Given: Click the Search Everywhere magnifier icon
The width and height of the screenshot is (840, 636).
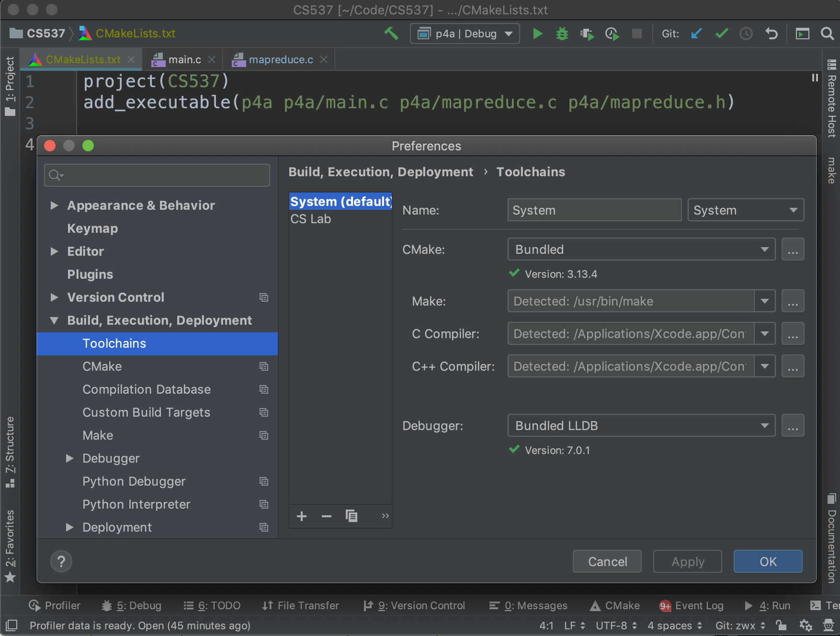Looking at the screenshot, I should point(827,34).
